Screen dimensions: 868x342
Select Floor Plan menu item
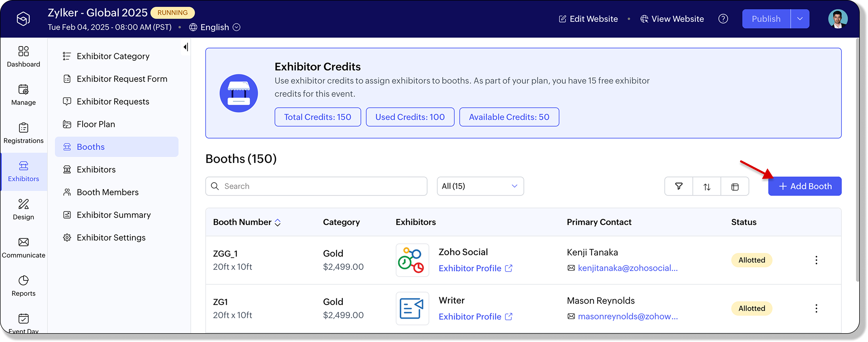pos(96,124)
